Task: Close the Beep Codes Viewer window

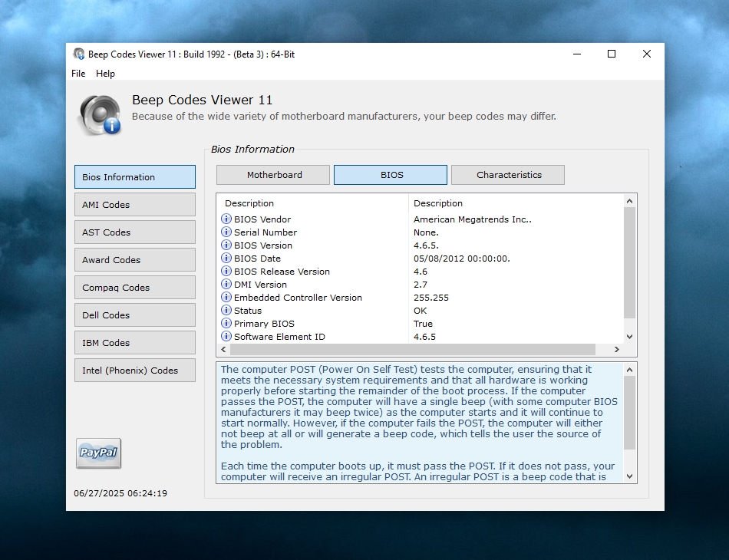Action: pos(646,54)
